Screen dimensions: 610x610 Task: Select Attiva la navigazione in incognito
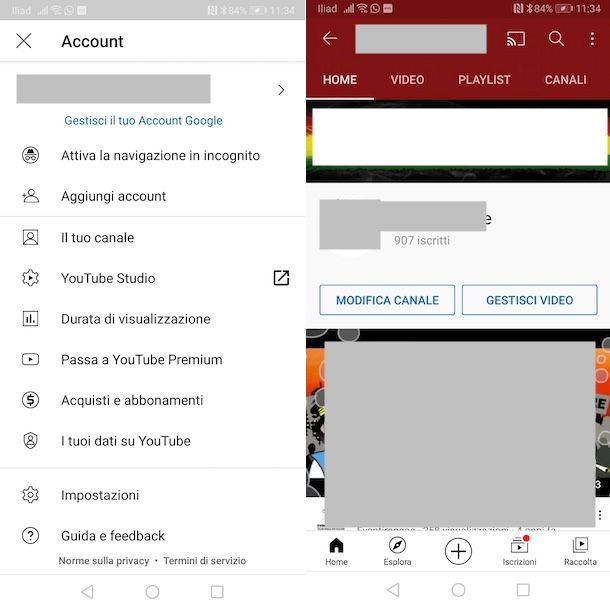click(x=160, y=156)
